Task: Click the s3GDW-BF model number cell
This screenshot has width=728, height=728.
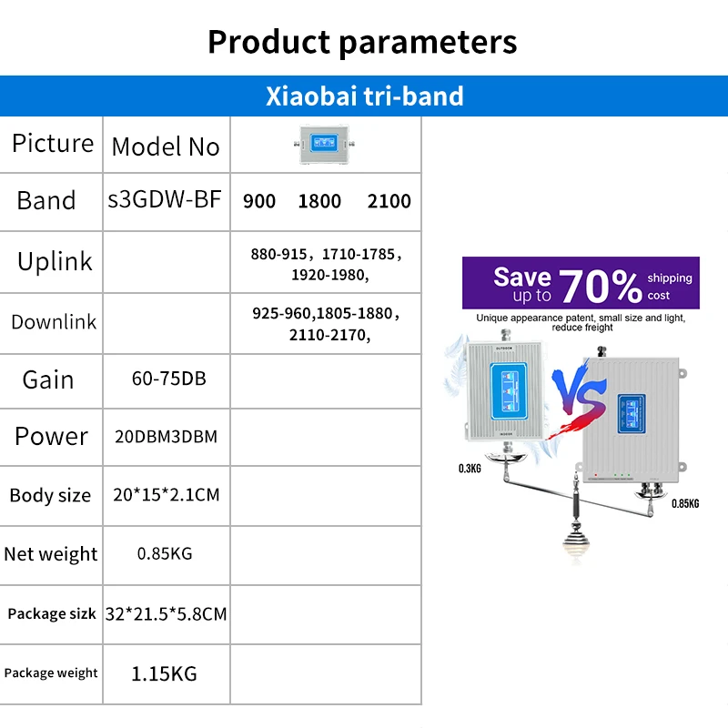Action: [x=165, y=200]
